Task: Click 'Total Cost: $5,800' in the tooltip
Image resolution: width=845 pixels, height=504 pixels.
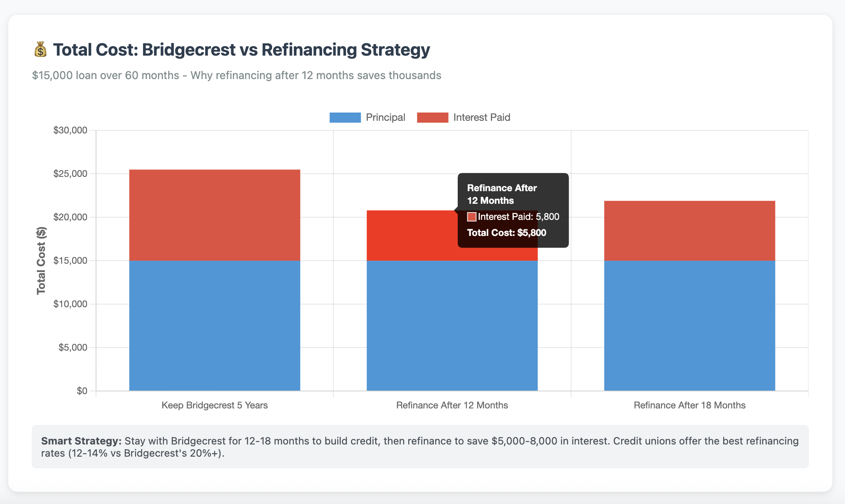Action: tap(507, 232)
